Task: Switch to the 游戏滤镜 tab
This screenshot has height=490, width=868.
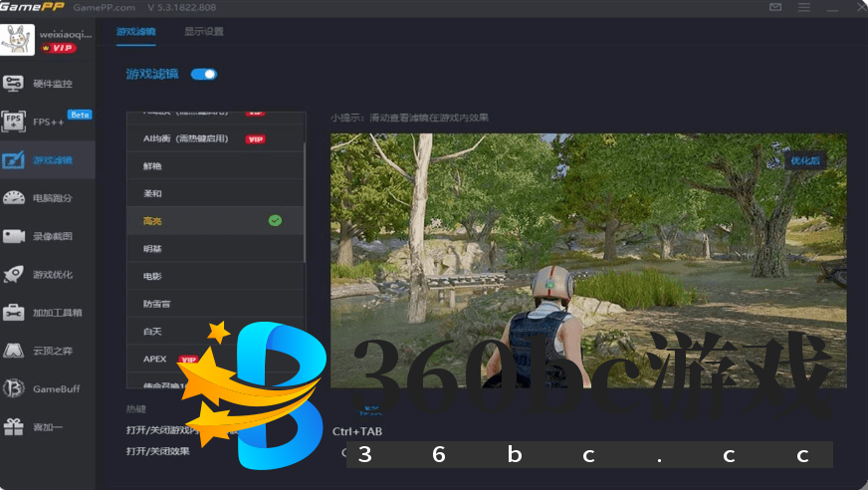Action: 135,32
